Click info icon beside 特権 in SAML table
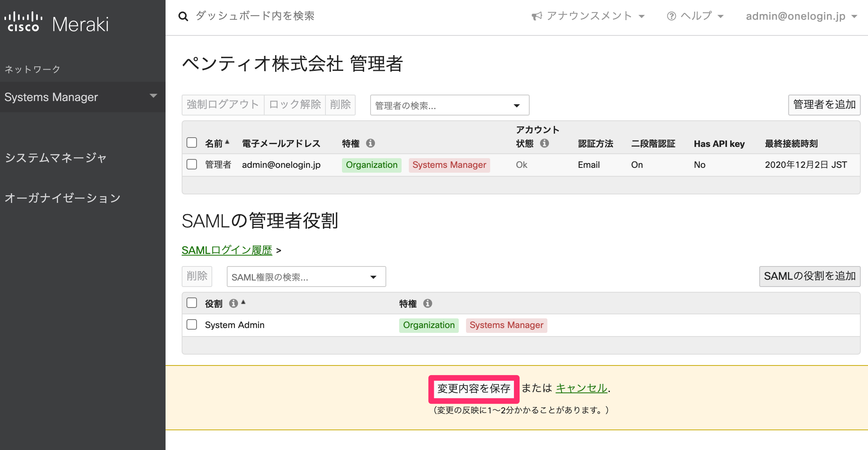 (428, 303)
